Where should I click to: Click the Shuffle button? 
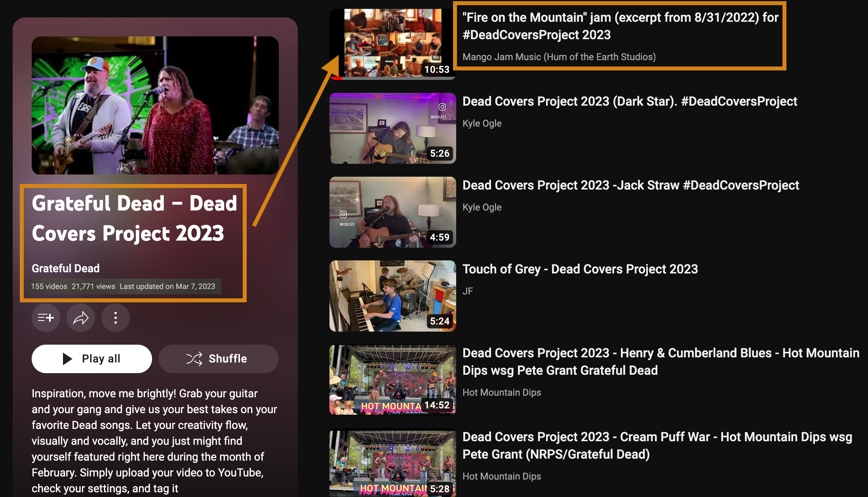[x=218, y=359]
